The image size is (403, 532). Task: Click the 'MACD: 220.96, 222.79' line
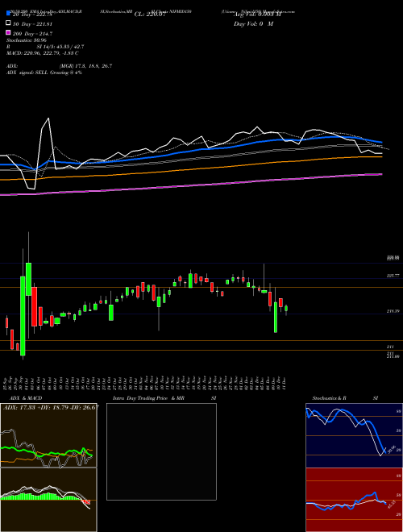(43, 53)
